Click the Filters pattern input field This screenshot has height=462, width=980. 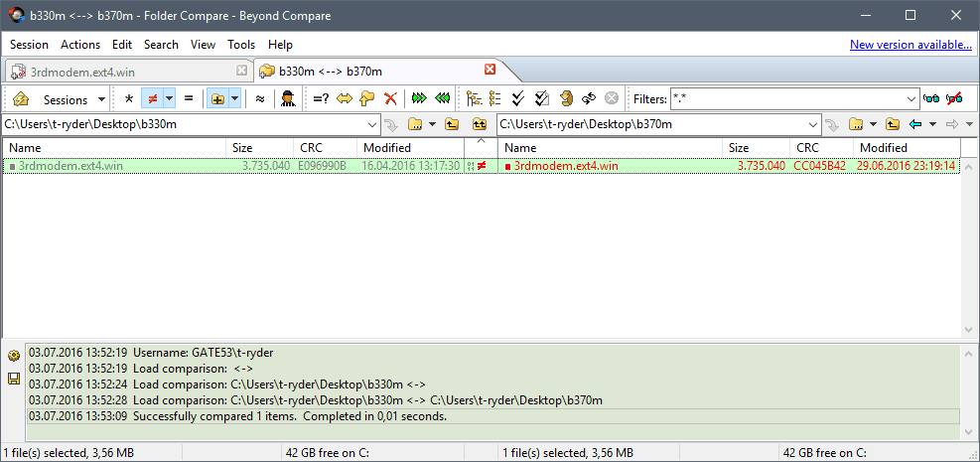point(788,98)
